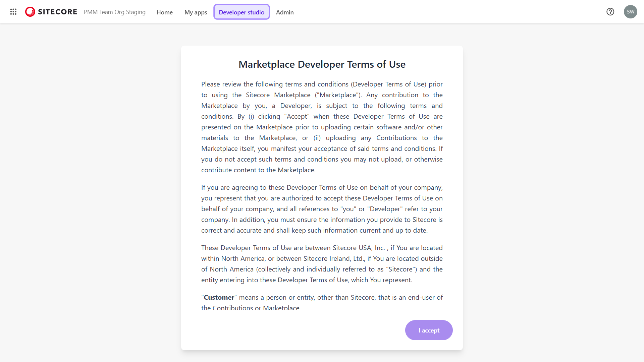Viewport: 644px width, 362px height.
Task: Select the PMM Team Org Staging organization label
Action: (114, 12)
